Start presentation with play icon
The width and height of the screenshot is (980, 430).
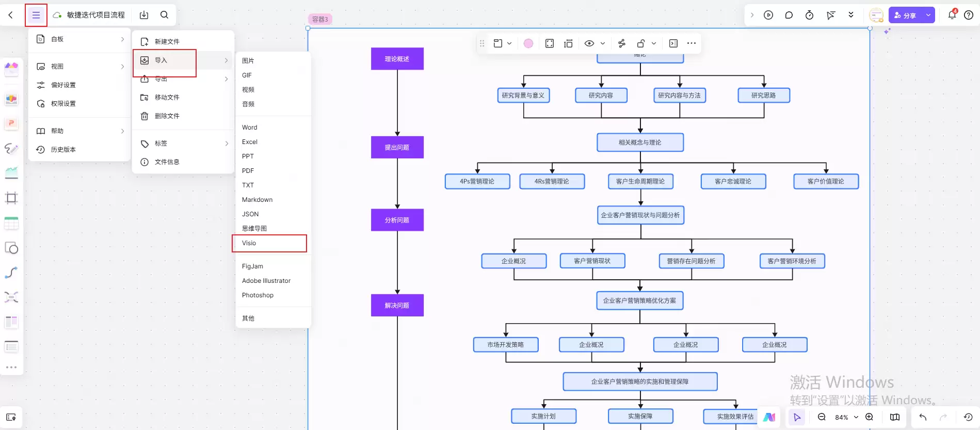pyautogui.click(x=768, y=15)
